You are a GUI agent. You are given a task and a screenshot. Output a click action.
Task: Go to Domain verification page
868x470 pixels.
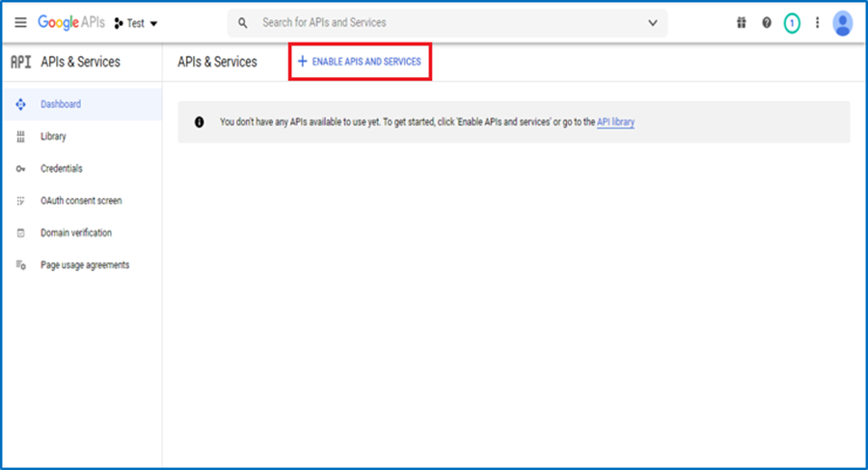[75, 233]
